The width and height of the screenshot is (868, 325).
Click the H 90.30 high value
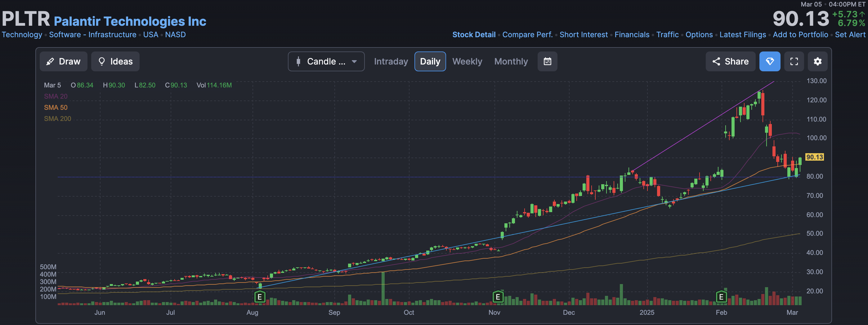point(114,85)
